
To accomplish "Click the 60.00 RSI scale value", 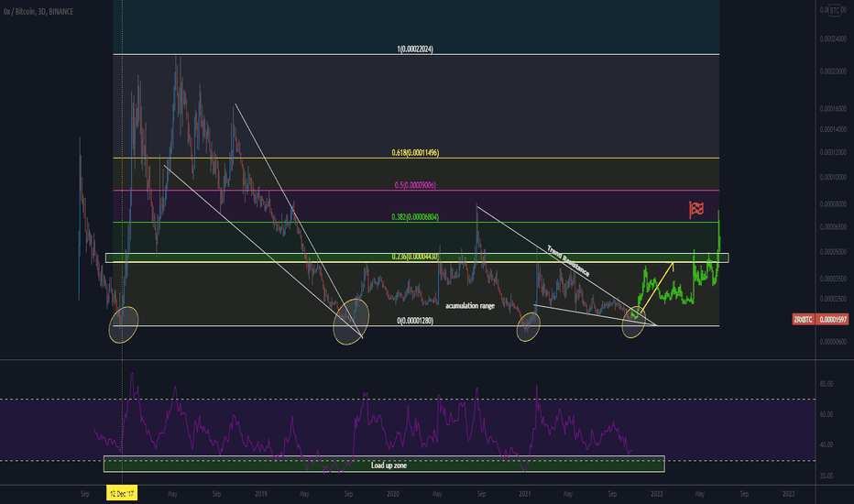I will [827, 414].
